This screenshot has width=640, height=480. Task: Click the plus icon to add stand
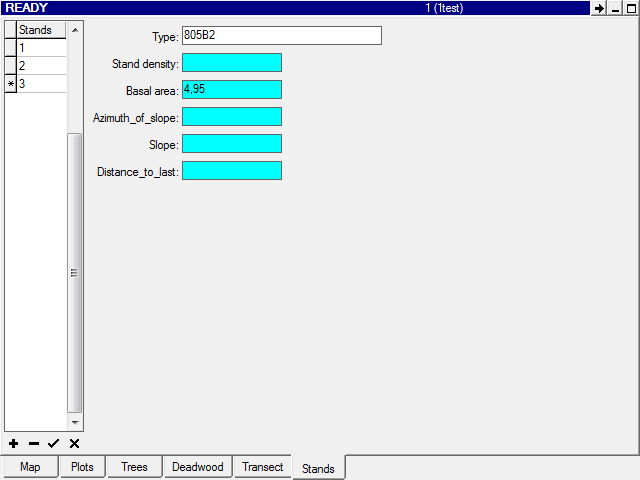tap(13, 443)
